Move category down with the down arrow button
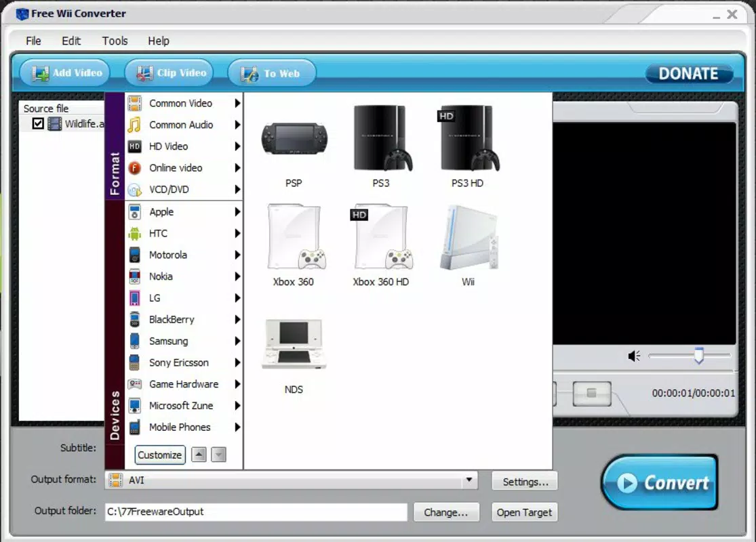The image size is (756, 542). [x=218, y=455]
